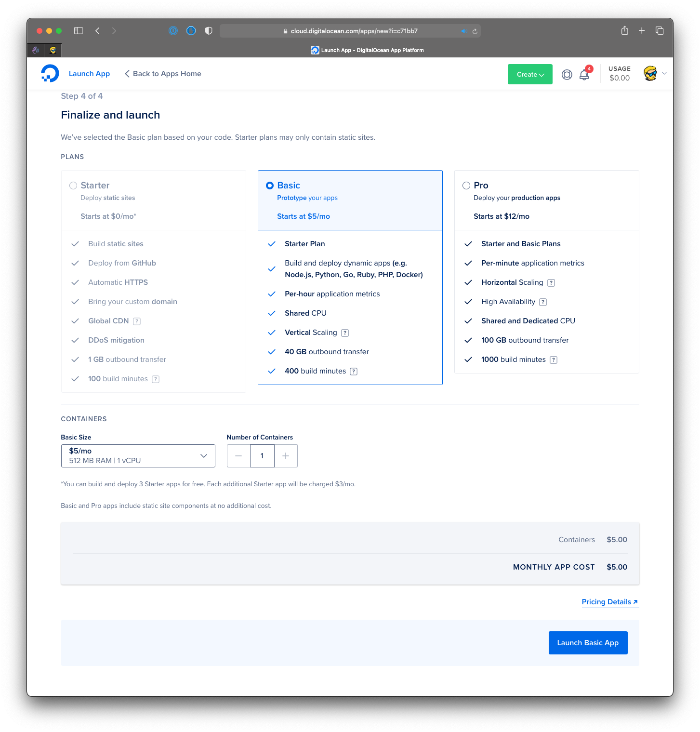Increase number of containers with plus
Screen dimensions: 700x732
pos(286,456)
